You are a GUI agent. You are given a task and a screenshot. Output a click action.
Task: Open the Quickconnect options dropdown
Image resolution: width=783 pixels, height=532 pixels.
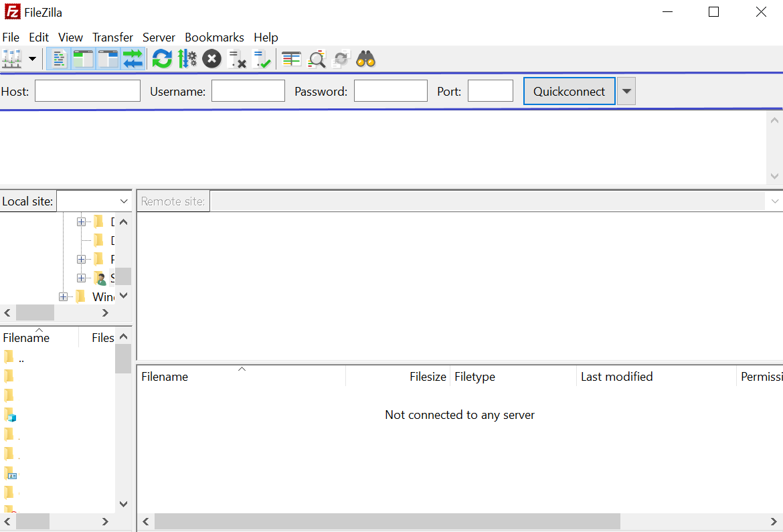pos(626,90)
